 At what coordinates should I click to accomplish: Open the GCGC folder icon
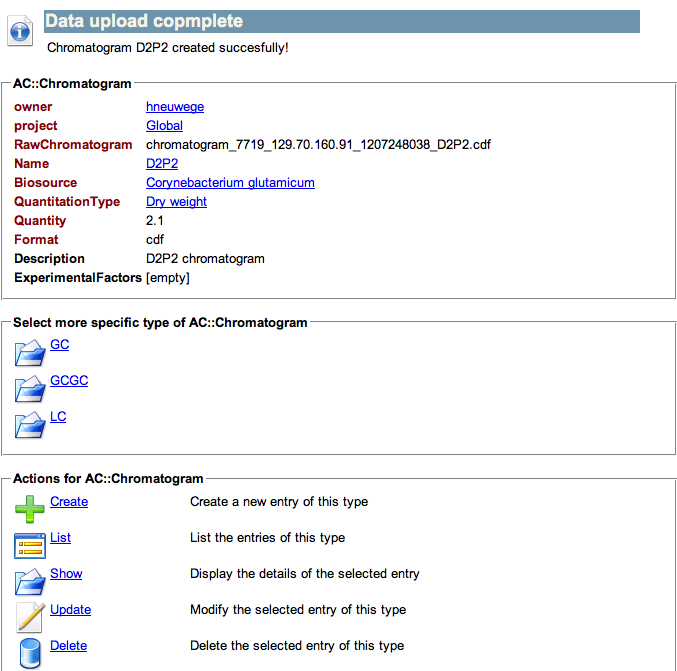[30, 389]
